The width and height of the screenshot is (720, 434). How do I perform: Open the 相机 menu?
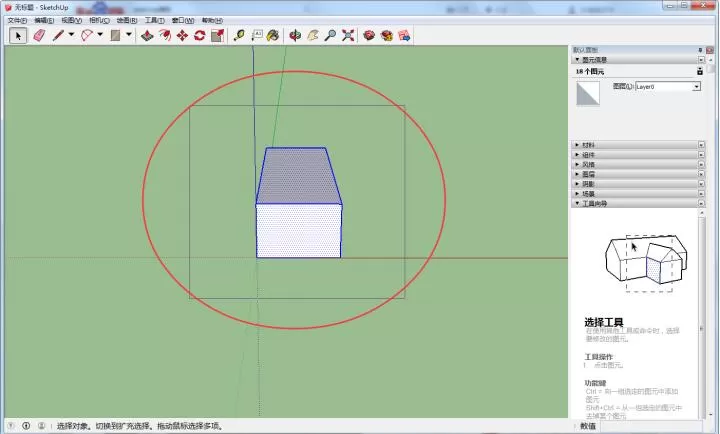(99, 20)
